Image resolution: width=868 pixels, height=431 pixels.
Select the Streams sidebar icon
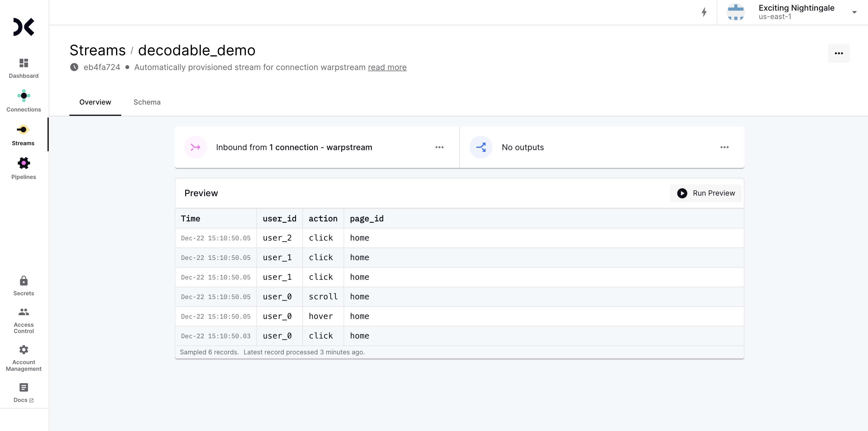pos(23,130)
